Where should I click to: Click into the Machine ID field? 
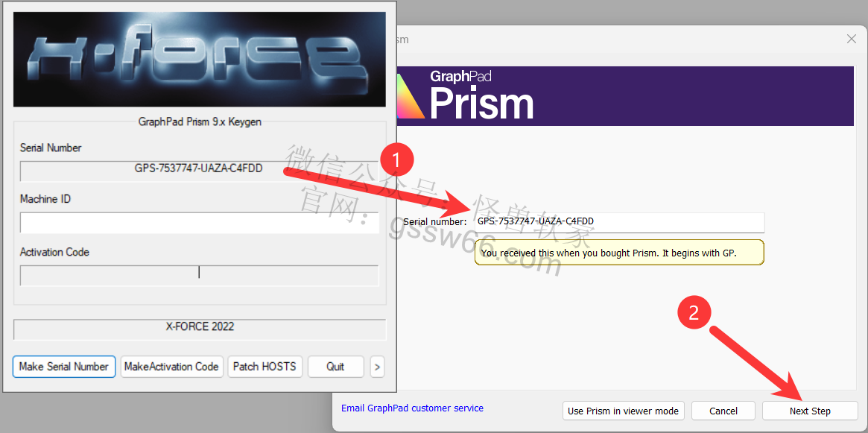click(x=199, y=222)
